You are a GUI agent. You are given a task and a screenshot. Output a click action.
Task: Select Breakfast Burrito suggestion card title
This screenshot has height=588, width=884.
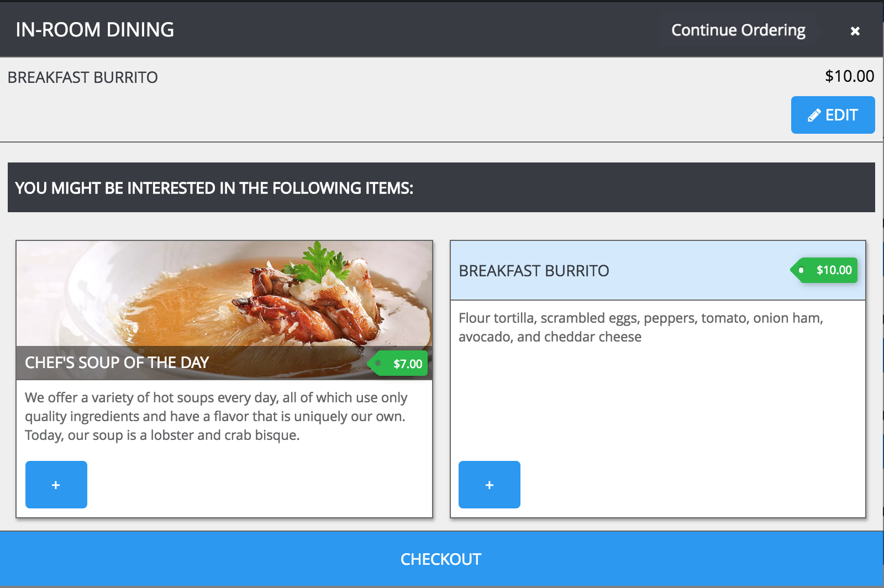[534, 271]
